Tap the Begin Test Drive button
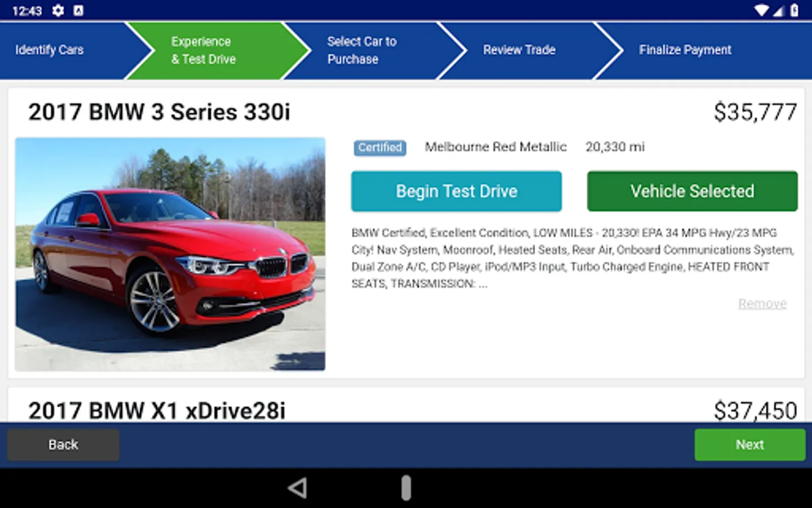The image size is (812, 508). coord(456,191)
